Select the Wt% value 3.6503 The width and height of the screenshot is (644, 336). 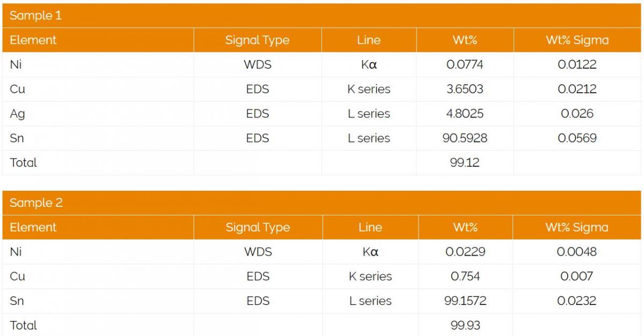[465, 89]
